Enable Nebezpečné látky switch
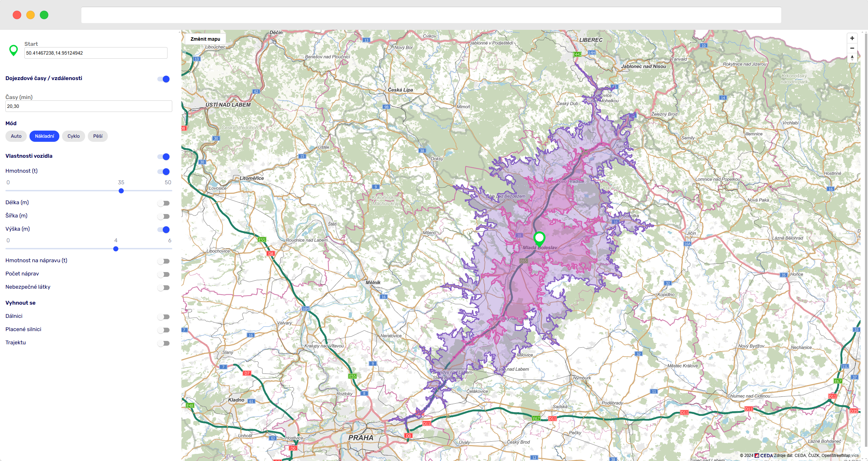The width and height of the screenshot is (868, 461). click(164, 288)
